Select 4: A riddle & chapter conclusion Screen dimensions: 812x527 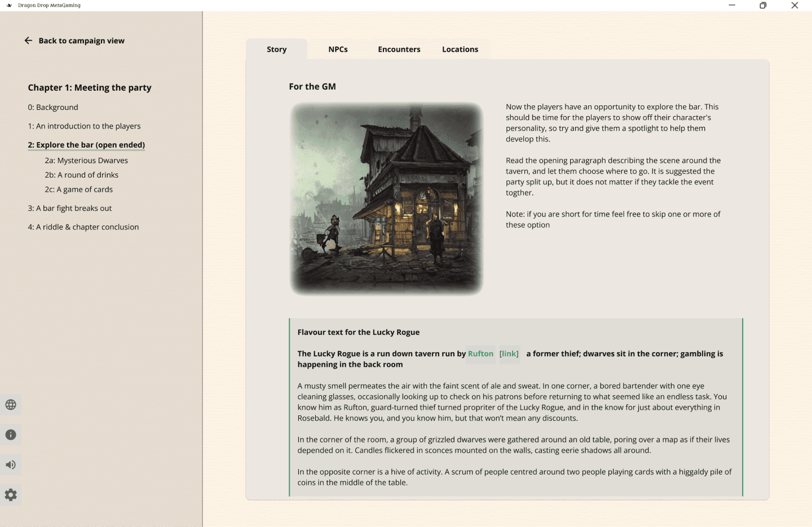(83, 227)
